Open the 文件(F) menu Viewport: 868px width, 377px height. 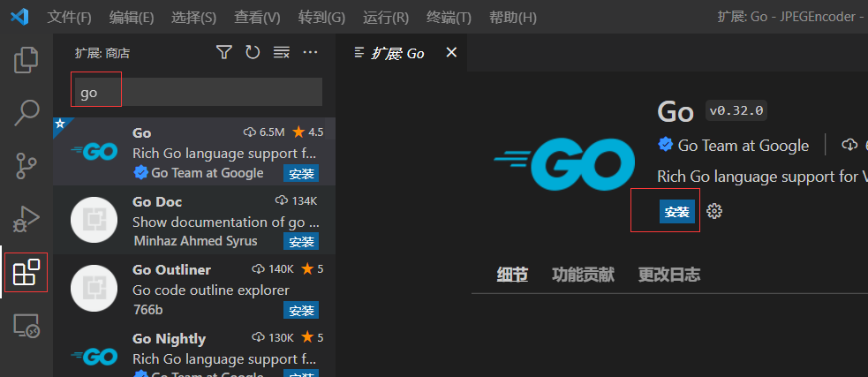[x=69, y=18]
